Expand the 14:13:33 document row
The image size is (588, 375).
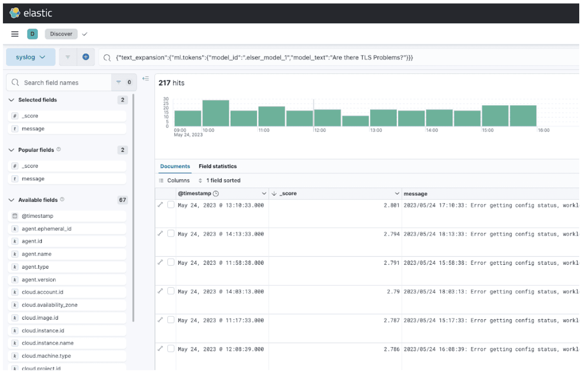coord(160,233)
